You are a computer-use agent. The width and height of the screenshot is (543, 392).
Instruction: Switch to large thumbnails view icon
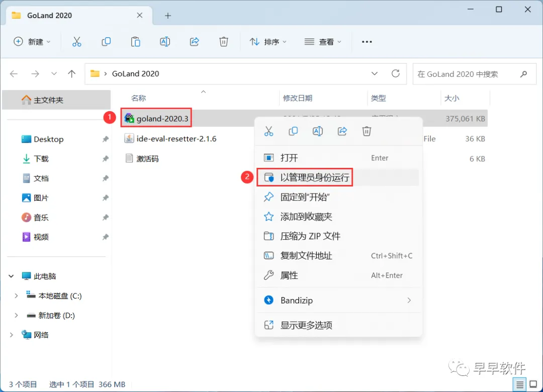tap(533, 384)
